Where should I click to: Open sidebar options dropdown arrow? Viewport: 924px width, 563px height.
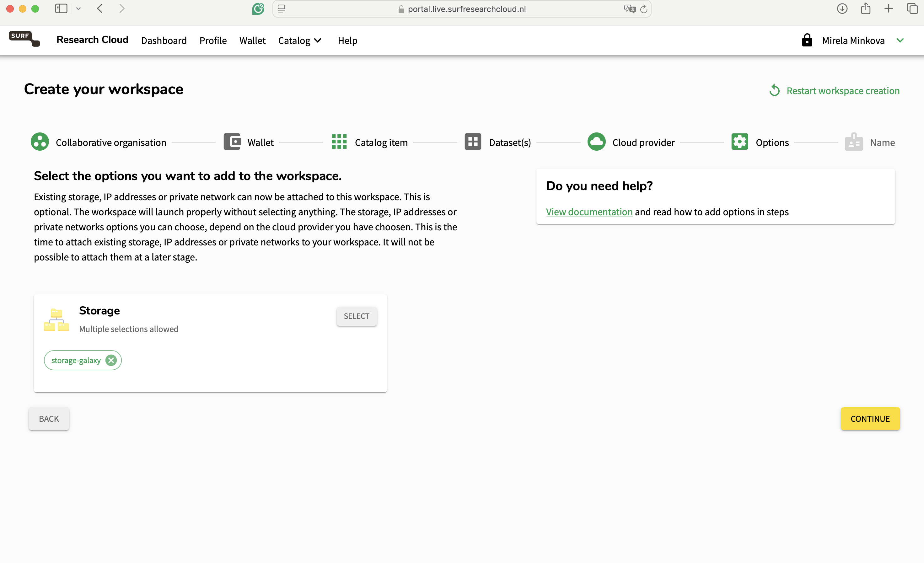pyautogui.click(x=78, y=8)
